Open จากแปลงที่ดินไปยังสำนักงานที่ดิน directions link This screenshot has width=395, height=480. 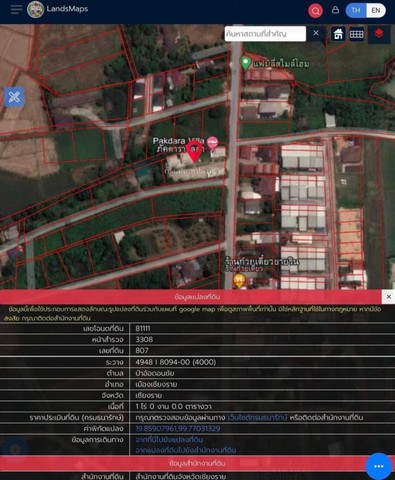pyautogui.click(x=186, y=450)
